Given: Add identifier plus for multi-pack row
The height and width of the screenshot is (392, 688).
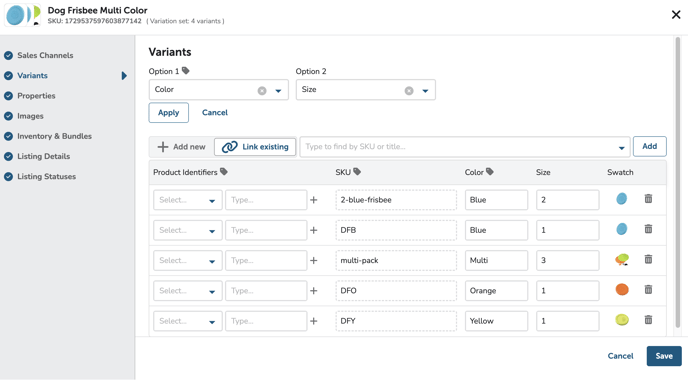Looking at the screenshot, I should [314, 261].
